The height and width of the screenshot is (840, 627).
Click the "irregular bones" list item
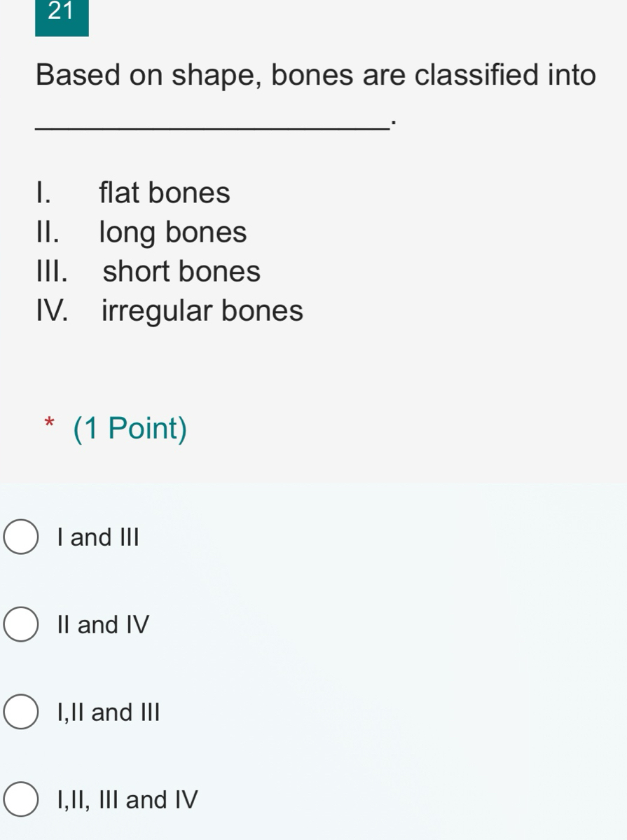click(200, 310)
